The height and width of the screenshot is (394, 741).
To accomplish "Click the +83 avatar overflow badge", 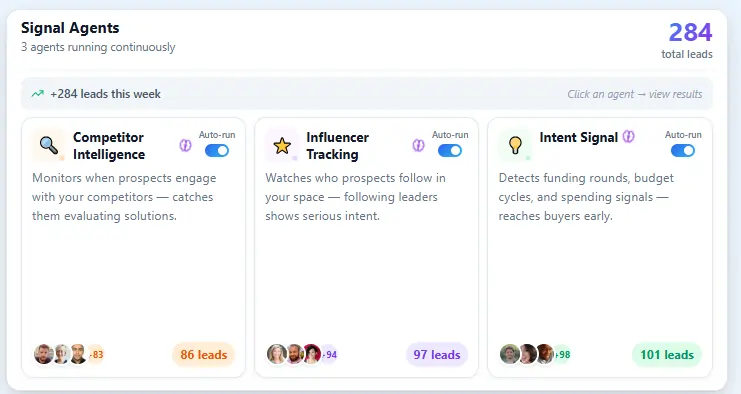I will 96,354.
